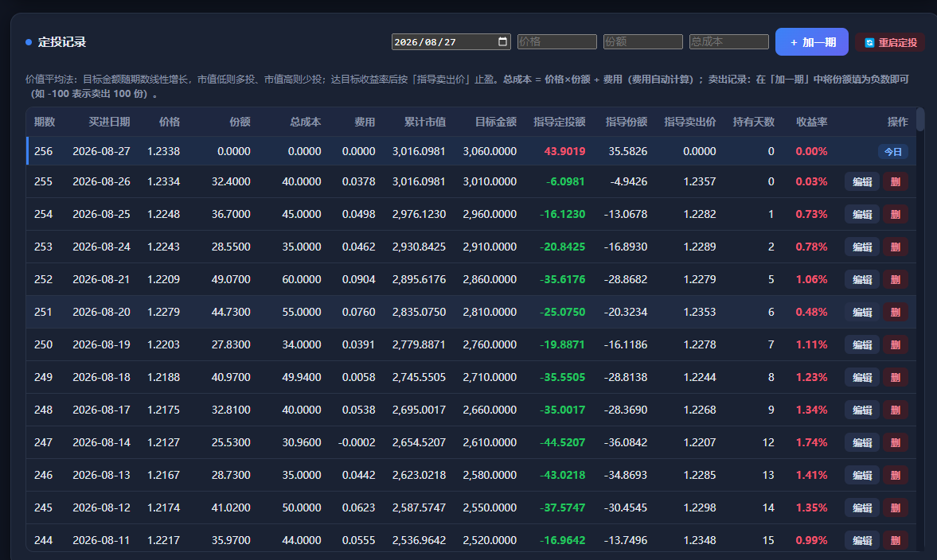This screenshot has height=560, width=937.
Task: Delete the record for period 254
Action: point(895,214)
